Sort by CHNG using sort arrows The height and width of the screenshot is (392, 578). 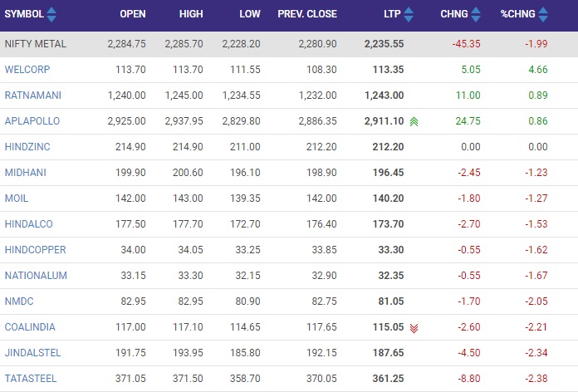[x=476, y=14]
